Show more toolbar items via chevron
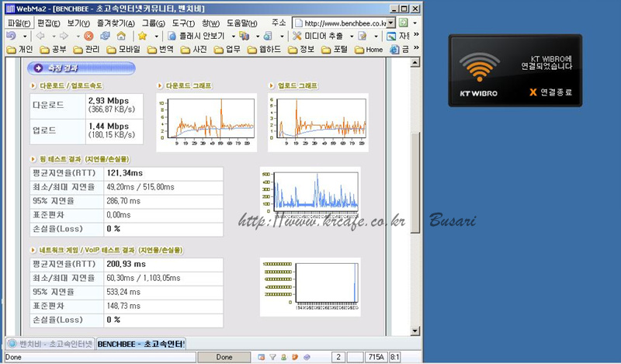Screen dimensions: 621x364 click(416, 35)
